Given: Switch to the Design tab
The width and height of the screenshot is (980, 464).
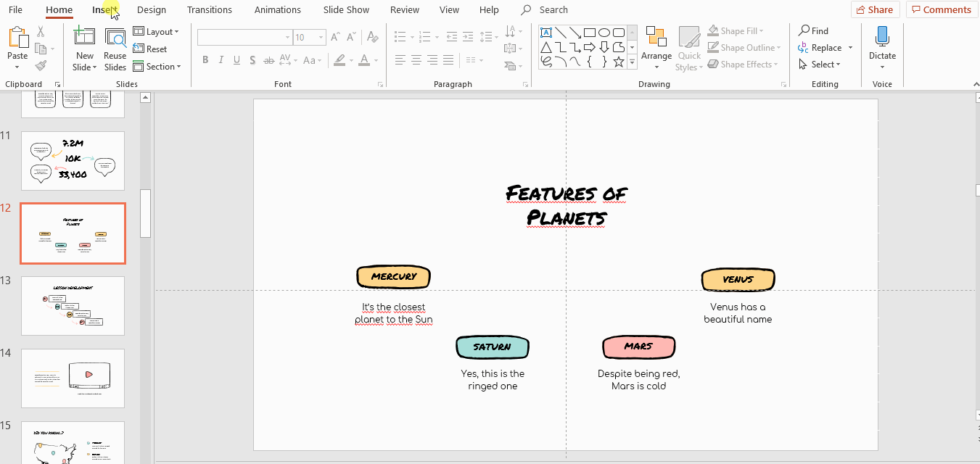Looking at the screenshot, I should tap(151, 9).
